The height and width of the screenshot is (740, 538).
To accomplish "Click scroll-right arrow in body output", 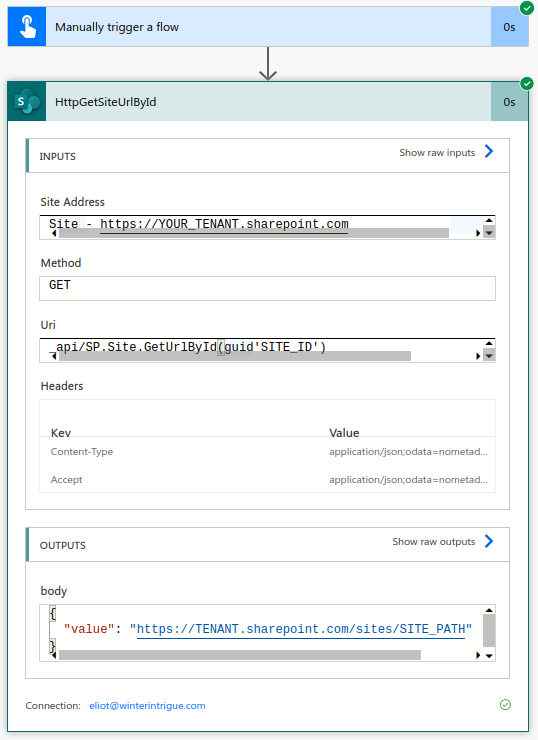I will pyautogui.click(x=478, y=656).
